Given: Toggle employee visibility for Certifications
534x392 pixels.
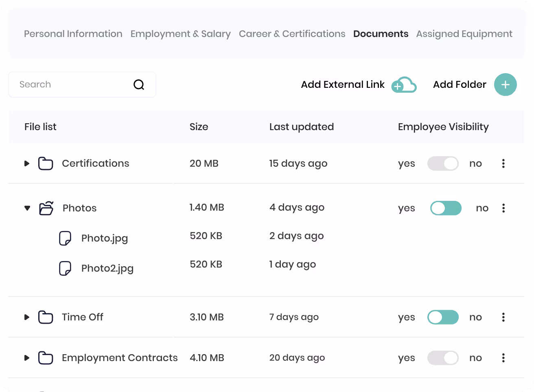Looking at the screenshot, I should tap(443, 163).
